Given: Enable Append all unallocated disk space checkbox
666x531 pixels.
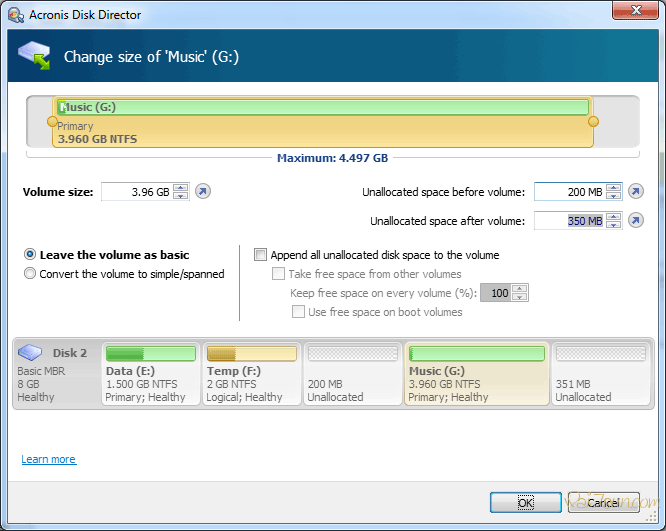Looking at the screenshot, I should coord(261,255).
